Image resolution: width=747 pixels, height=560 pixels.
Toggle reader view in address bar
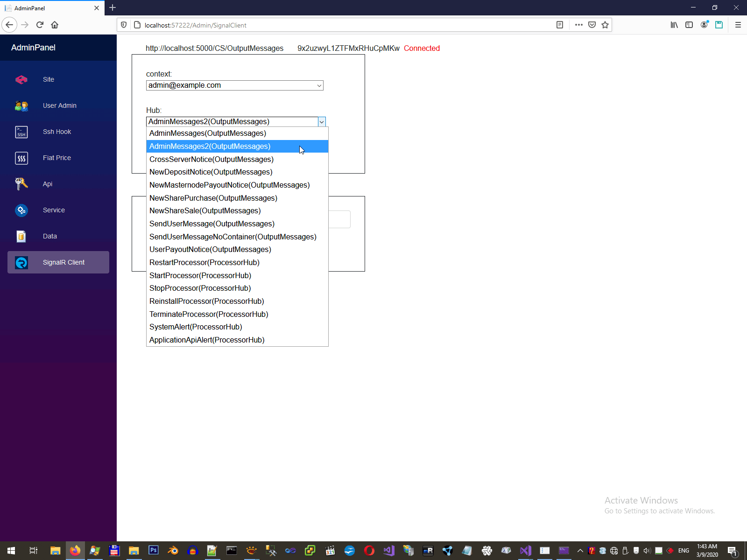[560, 25]
